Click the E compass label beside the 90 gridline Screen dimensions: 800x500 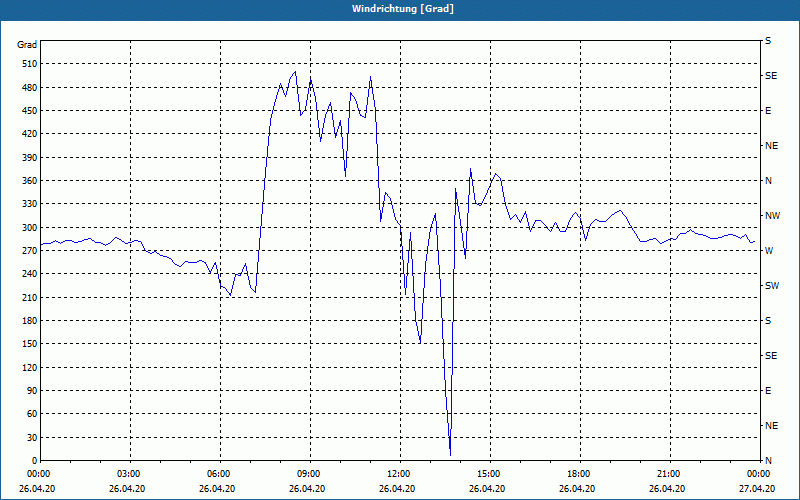pos(768,391)
